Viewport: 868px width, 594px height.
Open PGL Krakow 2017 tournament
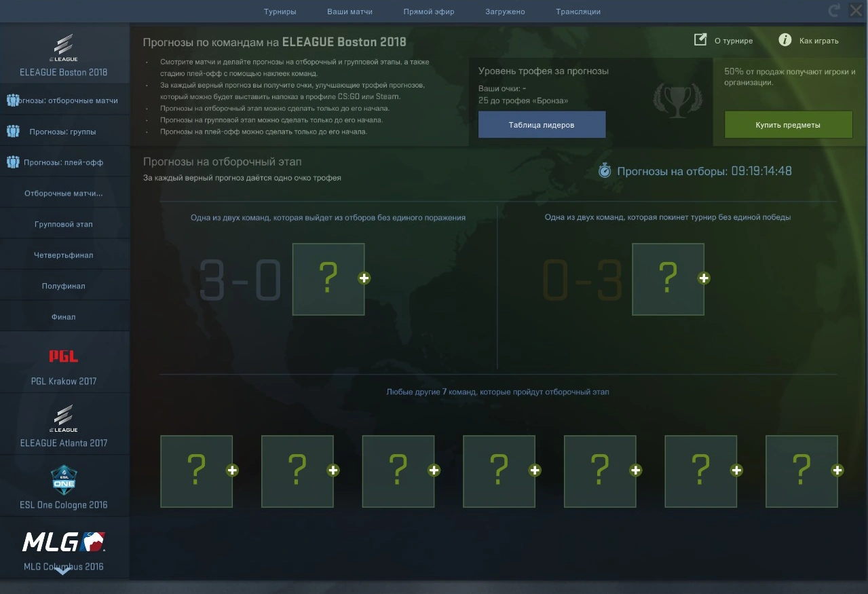[64, 363]
